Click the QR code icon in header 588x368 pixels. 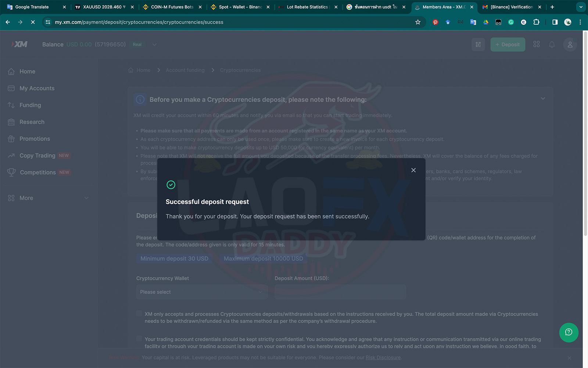click(x=478, y=45)
